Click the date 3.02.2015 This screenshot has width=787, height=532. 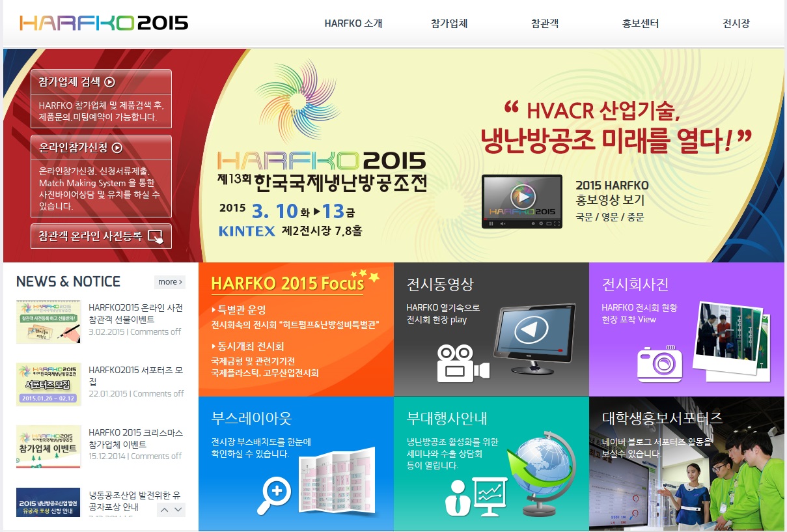pyautogui.click(x=106, y=331)
